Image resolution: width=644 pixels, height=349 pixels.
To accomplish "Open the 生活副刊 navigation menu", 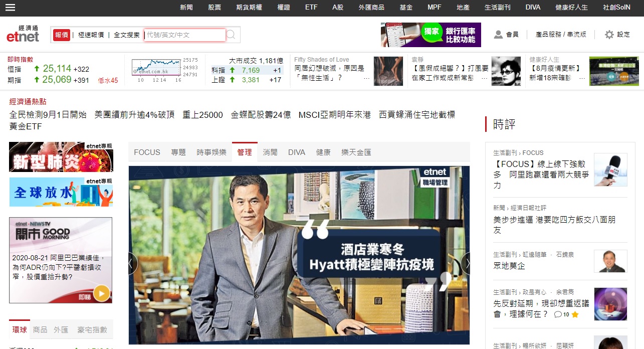I will [498, 8].
